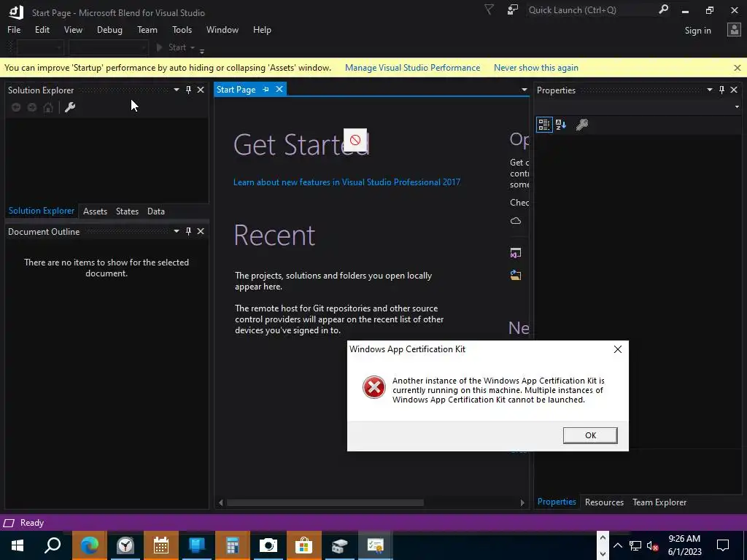This screenshot has height=560, width=747.
Task: Click the Solution Explorer Forward arrow icon
Action: (x=32, y=107)
